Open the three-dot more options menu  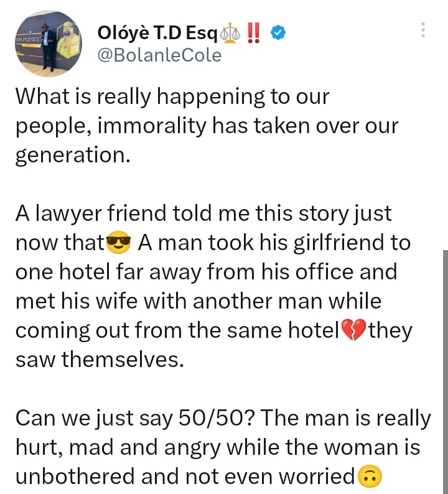424,29
